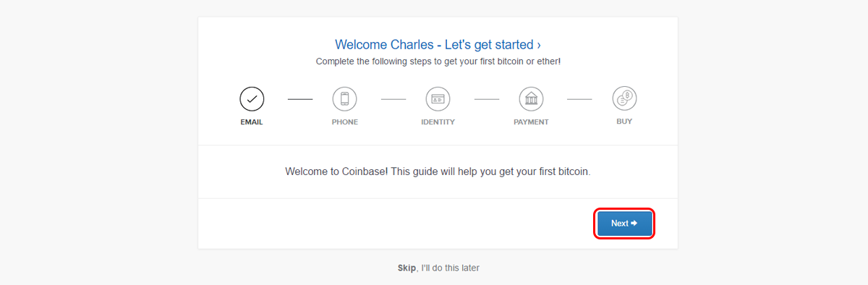
Task: Click the "Complete the following steps" subtitle
Action: tap(438, 61)
